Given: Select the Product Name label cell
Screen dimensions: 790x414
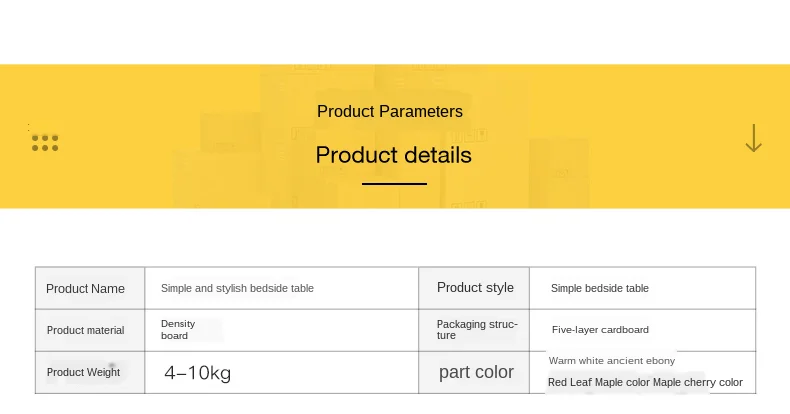Looking at the screenshot, I should 90,289.
